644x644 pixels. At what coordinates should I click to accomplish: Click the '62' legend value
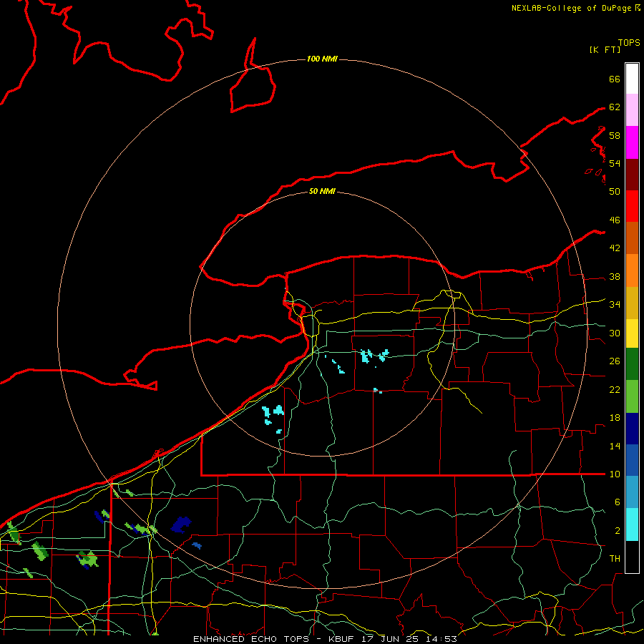click(615, 107)
